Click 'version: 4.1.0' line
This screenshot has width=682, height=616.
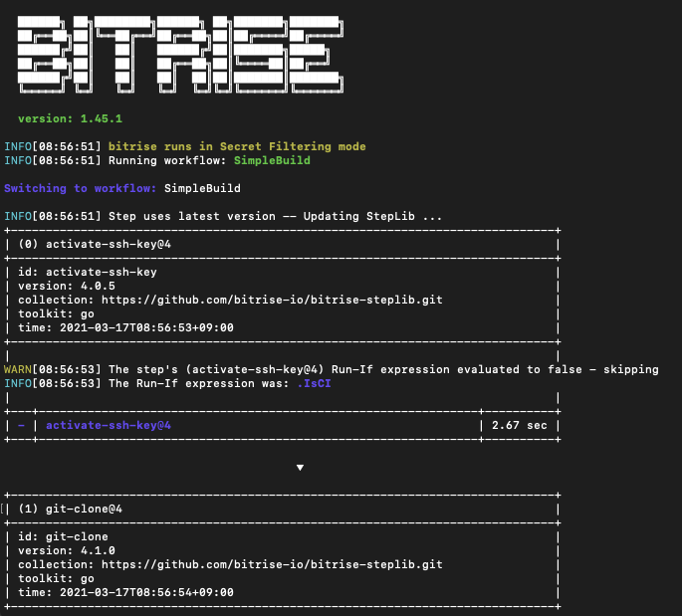click(x=67, y=550)
